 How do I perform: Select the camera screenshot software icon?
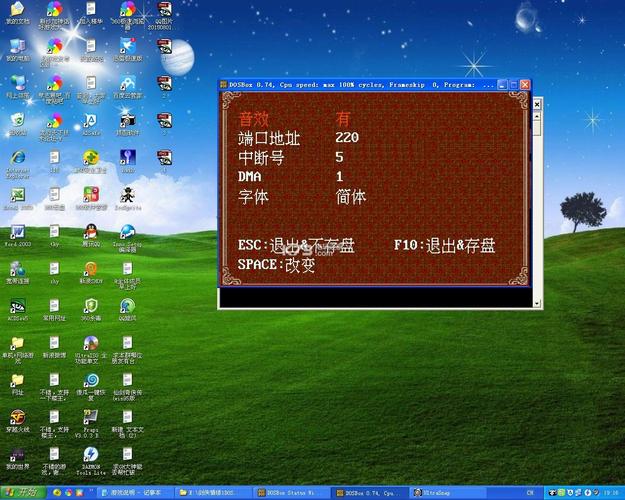pos(128,124)
